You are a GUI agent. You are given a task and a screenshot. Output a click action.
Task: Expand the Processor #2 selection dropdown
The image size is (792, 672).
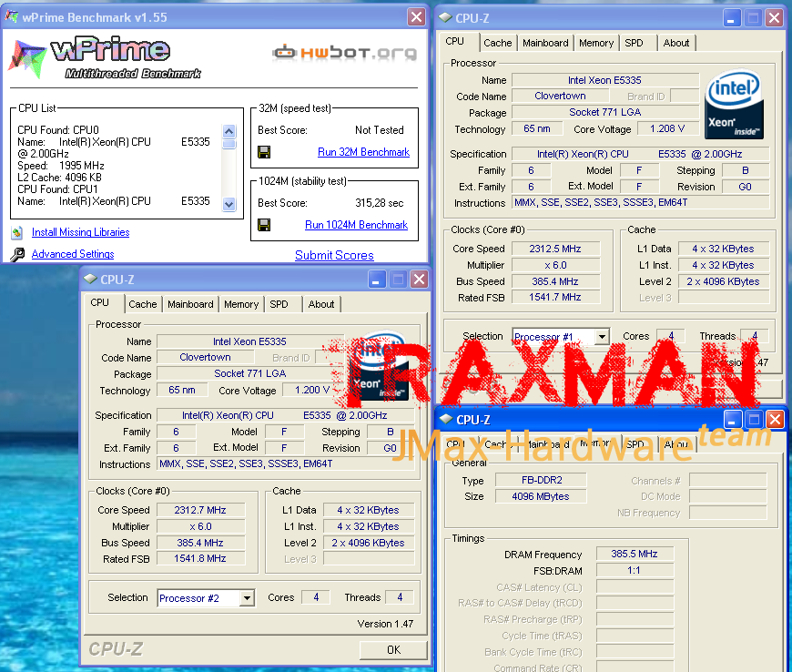click(x=247, y=598)
